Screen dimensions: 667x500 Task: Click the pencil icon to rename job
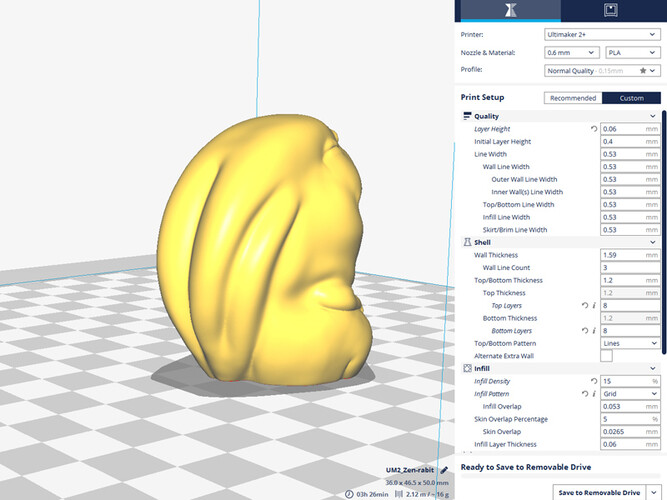tap(444, 470)
